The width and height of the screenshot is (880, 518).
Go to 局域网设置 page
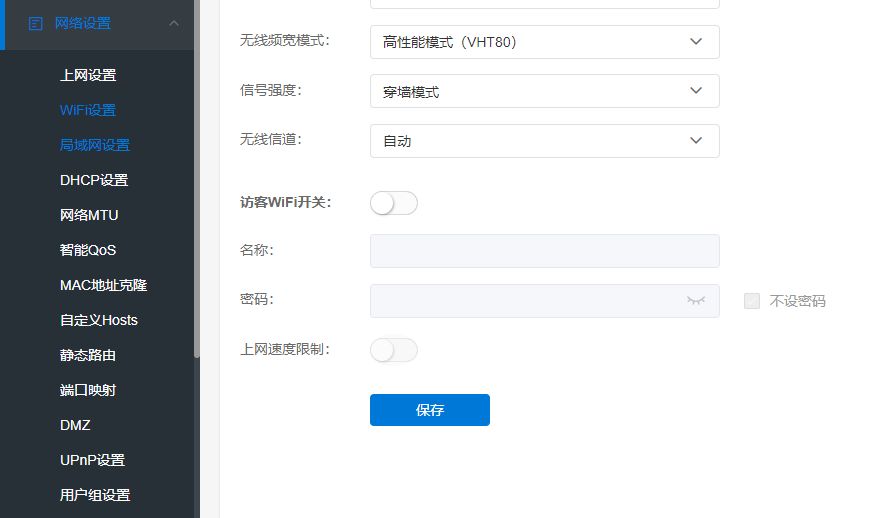pos(95,145)
